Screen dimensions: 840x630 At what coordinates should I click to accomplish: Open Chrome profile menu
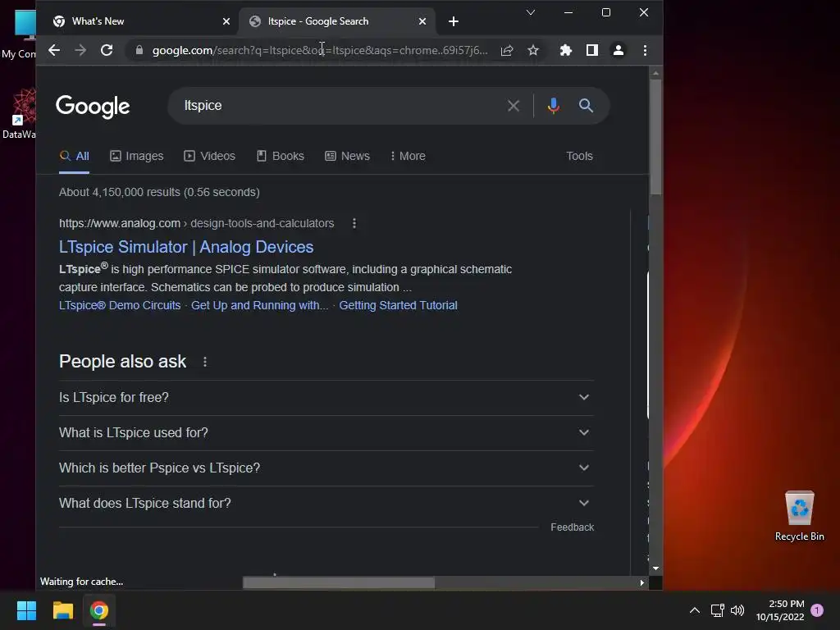click(x=619, y=50)
